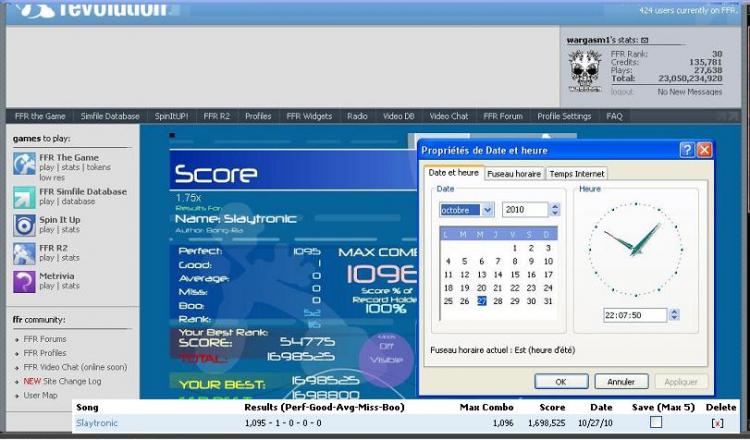Viewport: 750px width, 440px height.
Task: Click the dialog's blue help question icon
Action: click(x=687, y=150)
